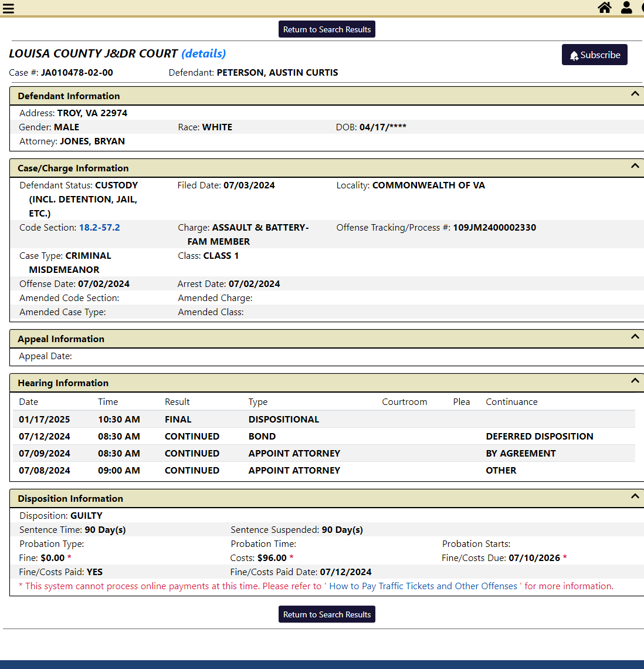Collapse the Disposition Information section
Viewport: 644px width, 669px height.
(x=635, y=496)
